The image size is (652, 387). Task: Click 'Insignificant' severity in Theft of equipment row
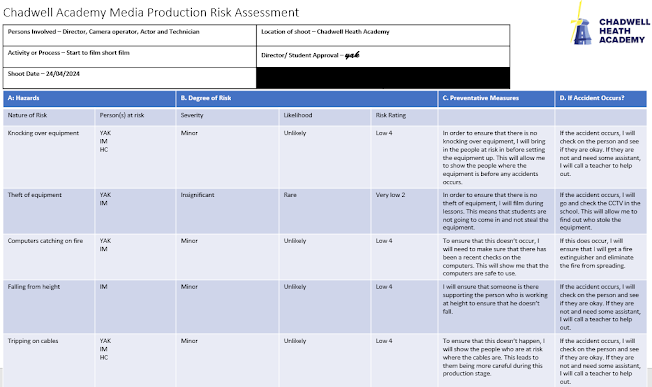pyautogui.click(x=198, y=195)
